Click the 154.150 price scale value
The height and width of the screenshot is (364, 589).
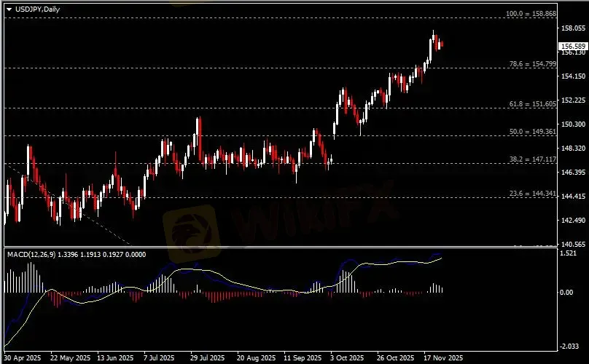point(573,76)
